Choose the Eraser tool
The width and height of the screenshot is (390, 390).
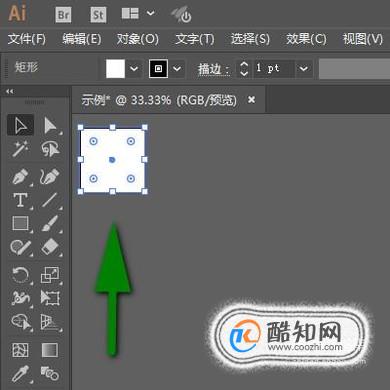click(x=50, y=247)
